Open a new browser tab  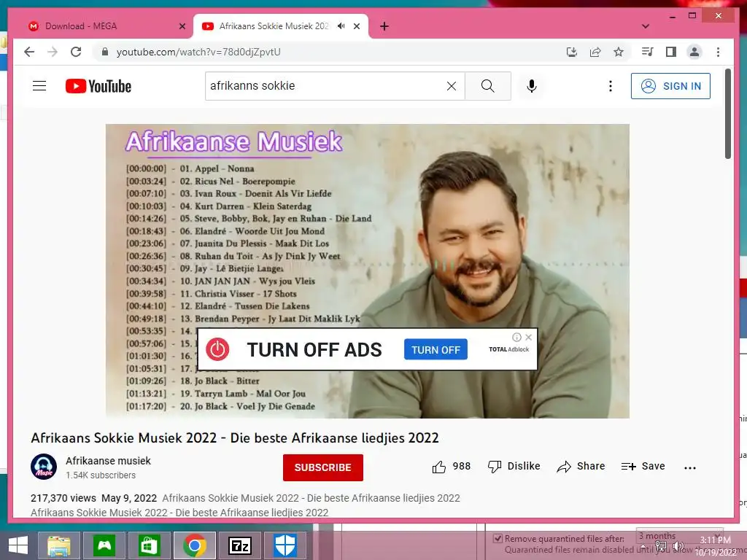point(384,26)
